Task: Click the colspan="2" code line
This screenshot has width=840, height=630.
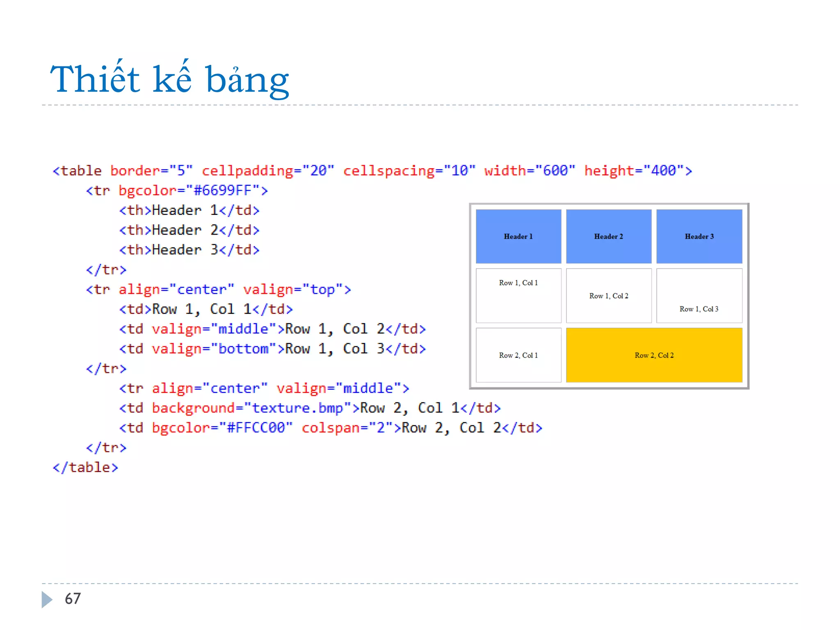Action: pos(330,428)
